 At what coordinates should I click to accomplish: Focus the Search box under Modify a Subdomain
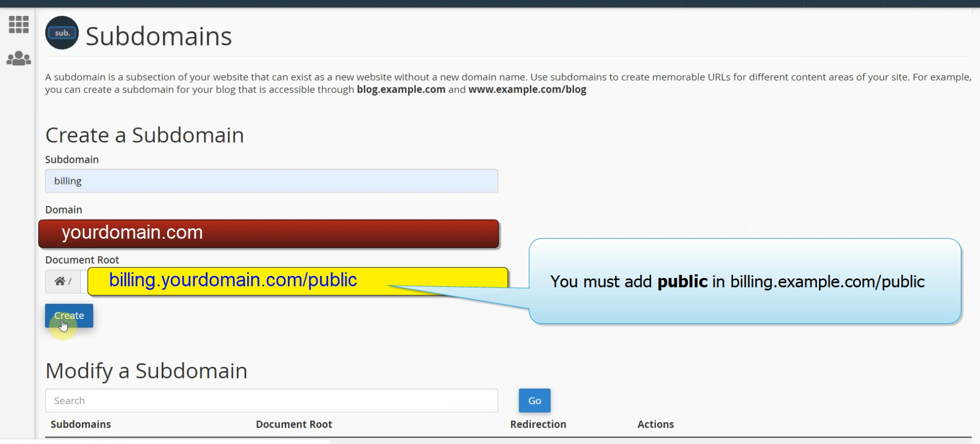pos(271,401)
